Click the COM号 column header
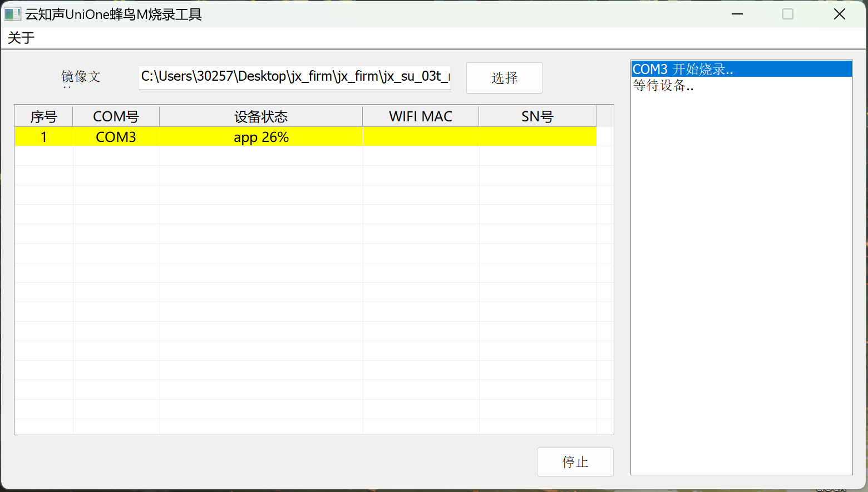The height and width of the screenshot is (492, 868). [x=116, y=116]
